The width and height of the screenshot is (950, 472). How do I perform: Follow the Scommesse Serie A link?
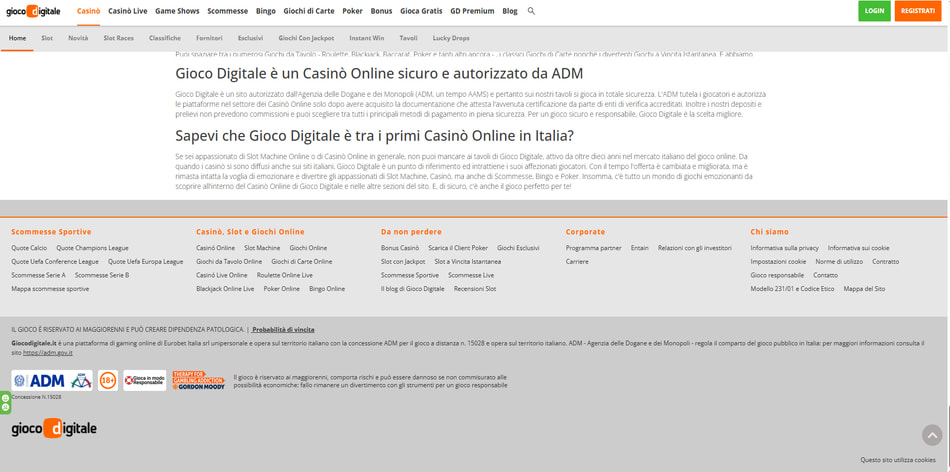[38, 275]
